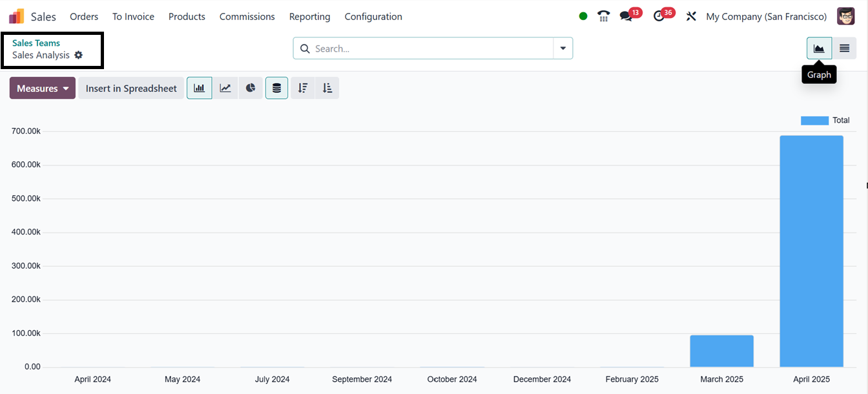This screenshot has height=394, width=868.
Task: Expand search filter options arrow
Action: tap(563, 48)
